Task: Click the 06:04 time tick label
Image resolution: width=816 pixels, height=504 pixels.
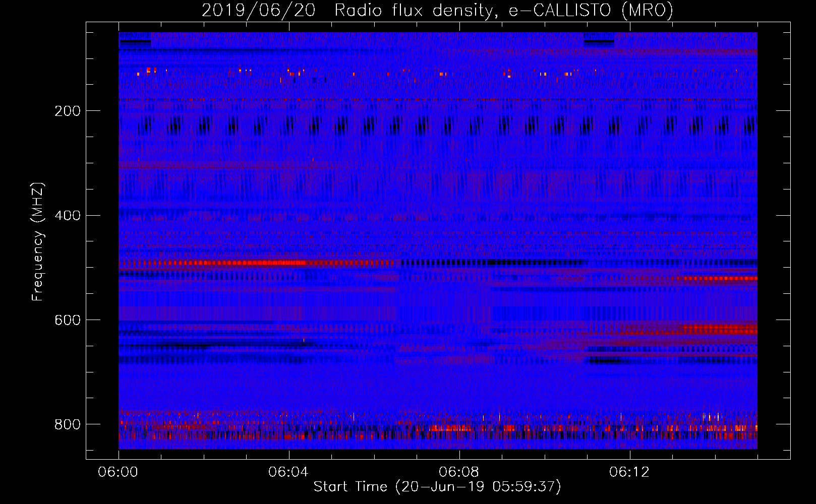Action: point(288,472)
